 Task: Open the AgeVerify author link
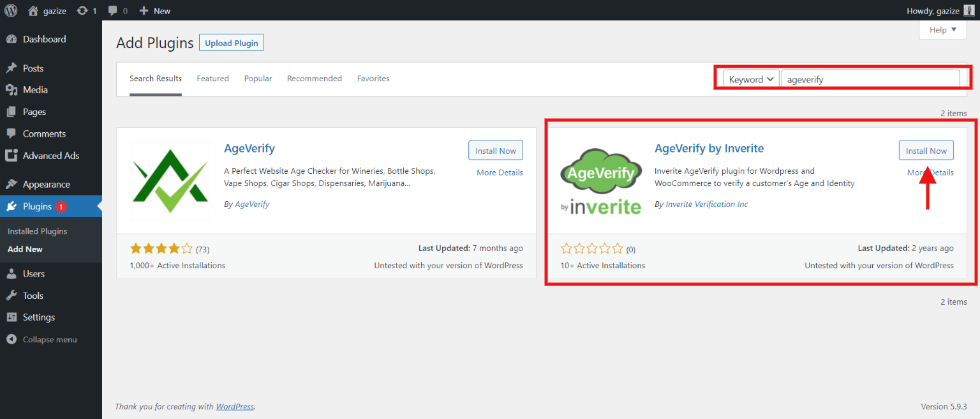click(x=252, y=204)
